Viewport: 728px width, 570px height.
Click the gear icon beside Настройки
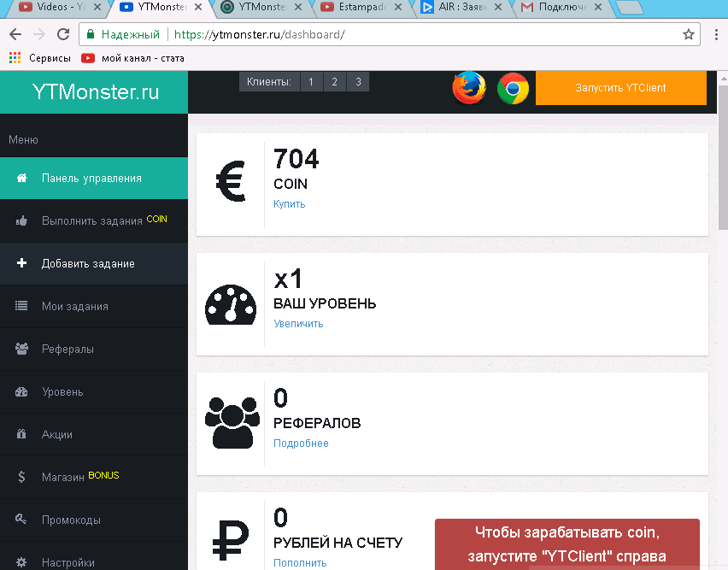pyautogui.click(x=21, y=562)
